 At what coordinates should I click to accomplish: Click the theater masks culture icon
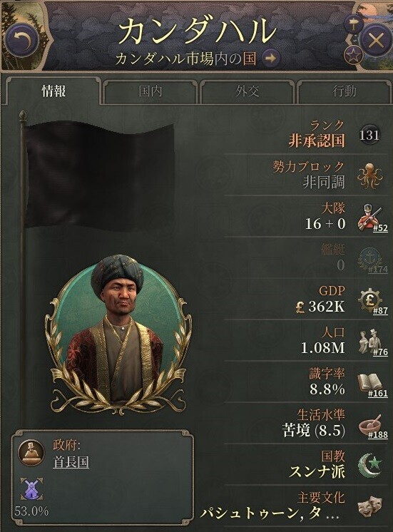tap(370, 507)
